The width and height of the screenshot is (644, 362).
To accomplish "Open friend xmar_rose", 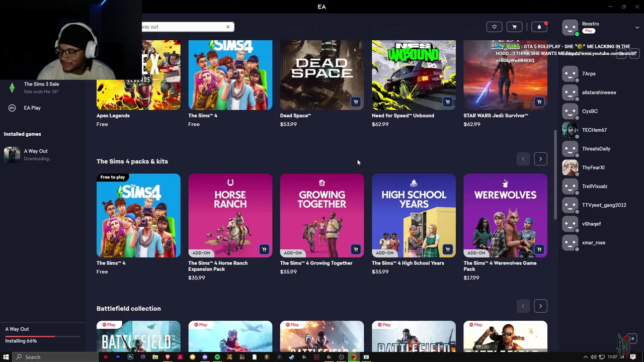I will (x=599, y=242).
